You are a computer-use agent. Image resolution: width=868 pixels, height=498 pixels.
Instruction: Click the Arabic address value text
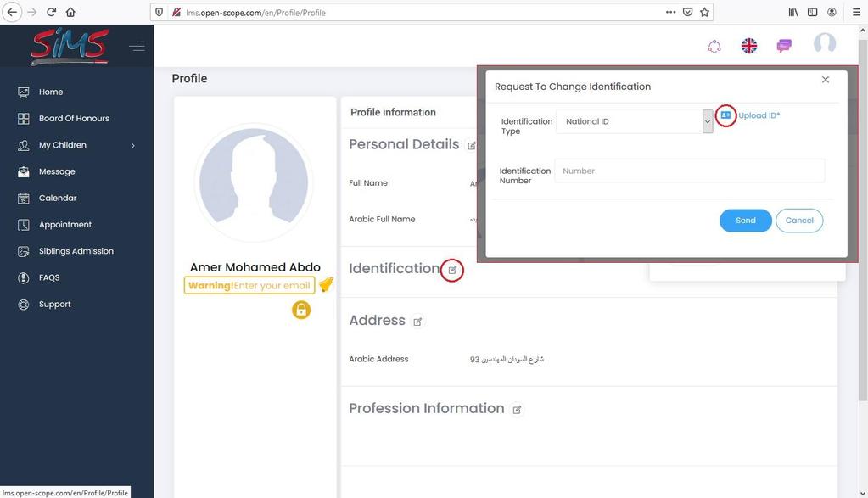[x=507, y=359]
